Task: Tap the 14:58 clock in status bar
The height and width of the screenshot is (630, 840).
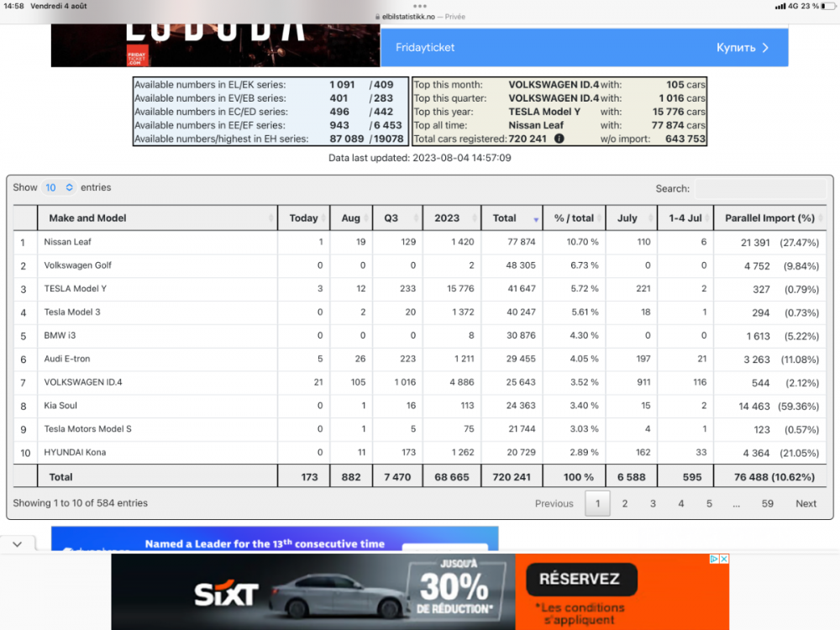Action: point(14,6)
